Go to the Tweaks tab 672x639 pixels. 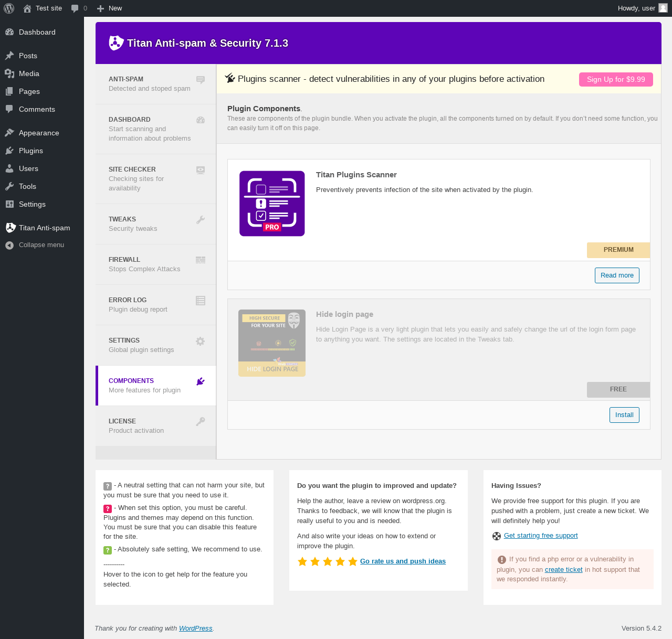tap(156, 224)
